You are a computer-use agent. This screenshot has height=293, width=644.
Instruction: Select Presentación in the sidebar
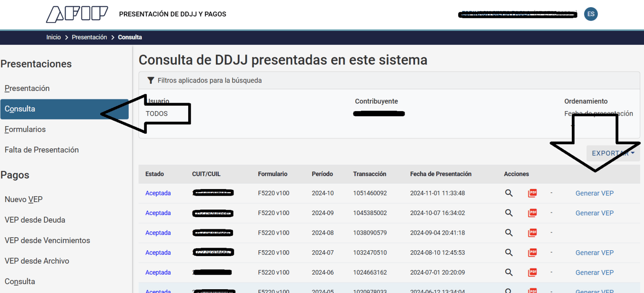click(27, 88)
